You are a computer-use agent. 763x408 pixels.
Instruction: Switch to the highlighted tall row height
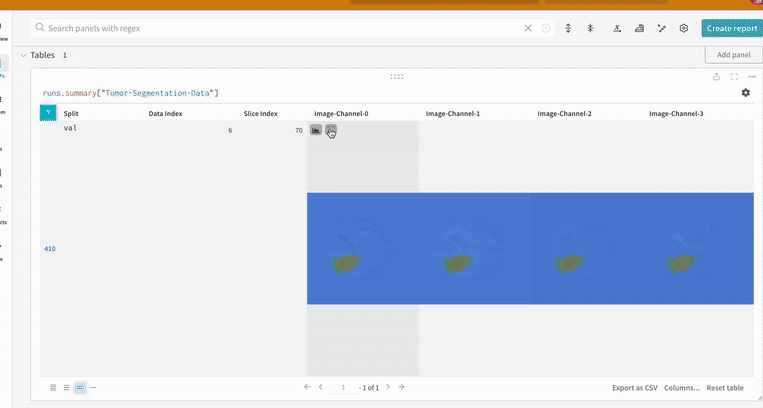80,387
